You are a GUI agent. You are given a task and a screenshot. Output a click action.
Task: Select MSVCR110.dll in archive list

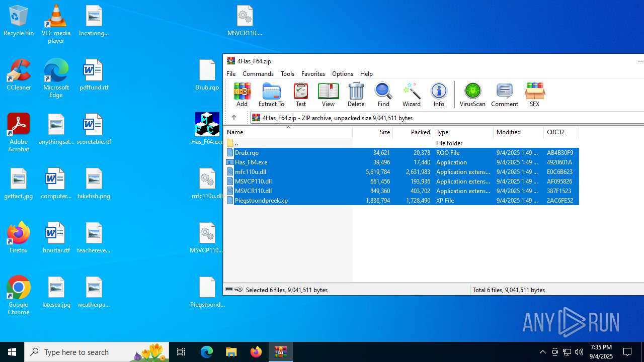point(401,191)
